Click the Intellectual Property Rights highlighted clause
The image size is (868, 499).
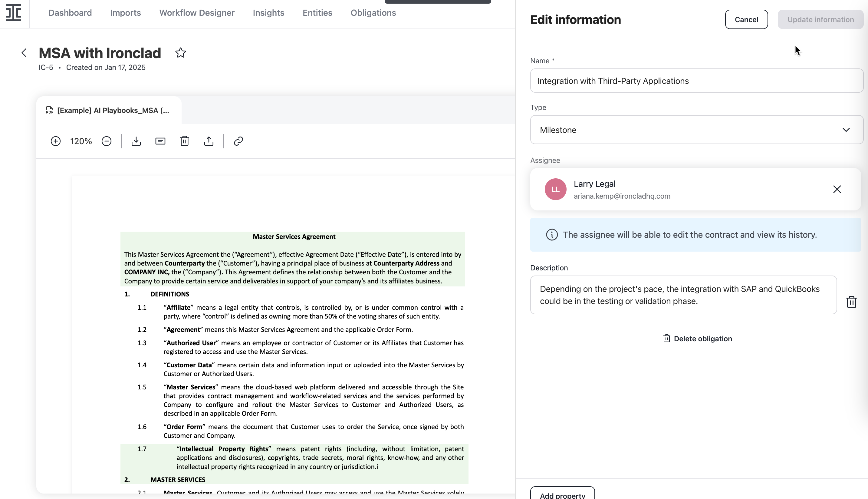pyautogui.click(x=294, y=458)
